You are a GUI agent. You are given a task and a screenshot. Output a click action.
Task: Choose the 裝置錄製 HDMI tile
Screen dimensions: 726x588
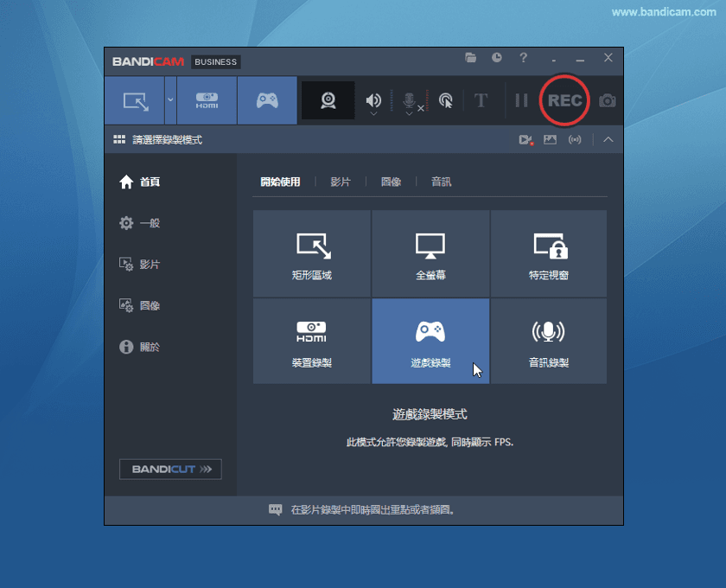click(312, 341)
